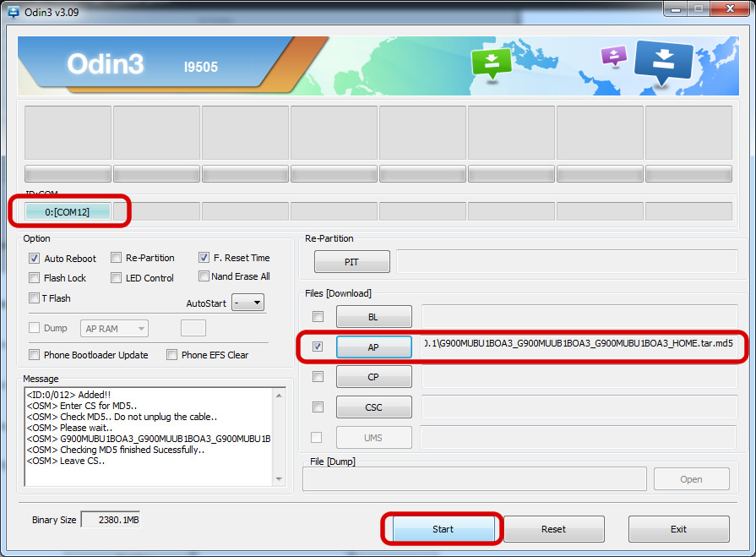Enable the Flash Lock checkbox

click(34, 278)
